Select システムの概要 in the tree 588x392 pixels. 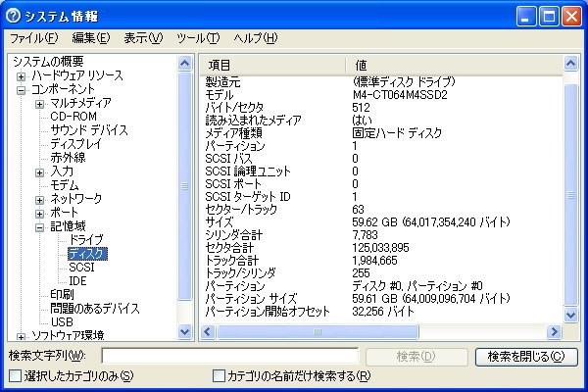coord(48,62)
